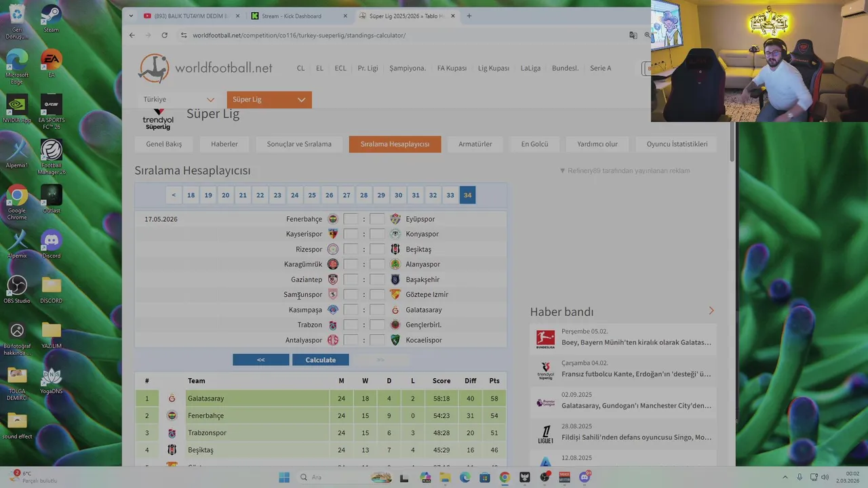Open Chrome from the taskbar
Viewport: 868px width, 488px height.
(505, 477)
